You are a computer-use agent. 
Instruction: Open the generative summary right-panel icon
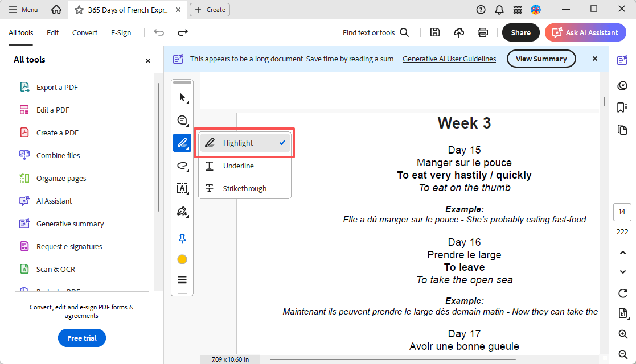(622, 60)
